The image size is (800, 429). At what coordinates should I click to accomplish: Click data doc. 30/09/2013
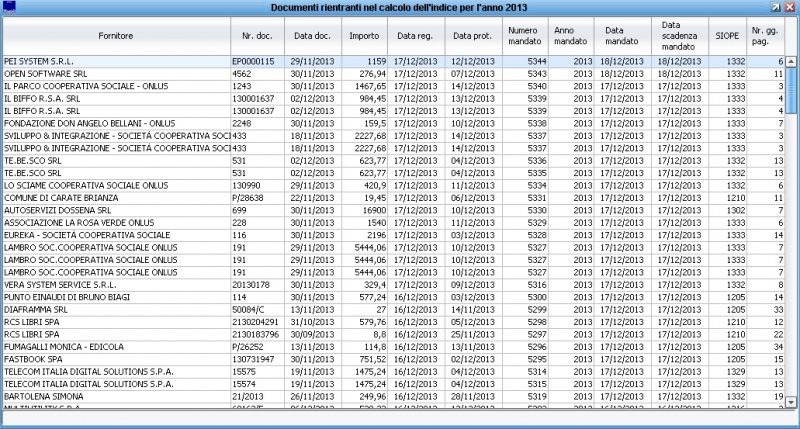(312, 335)
